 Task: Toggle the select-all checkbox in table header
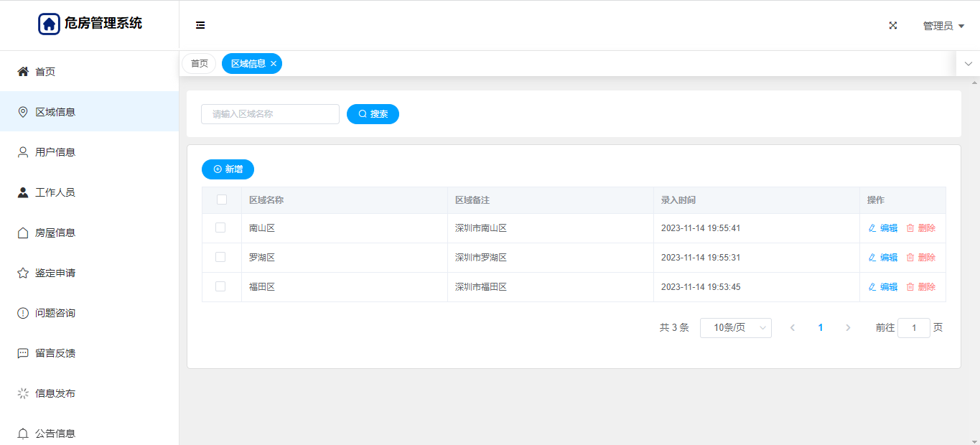(x=222, y=200)
